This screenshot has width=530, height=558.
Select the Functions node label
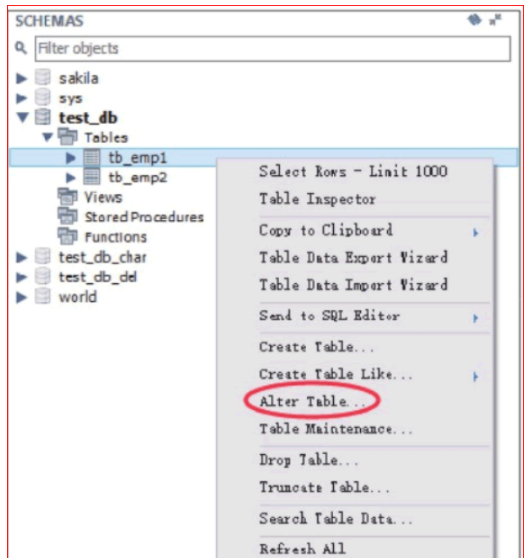click(116, 237)
